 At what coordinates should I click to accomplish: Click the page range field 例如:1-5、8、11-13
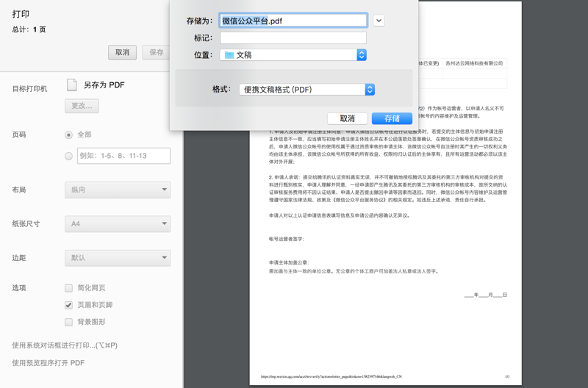123,156
